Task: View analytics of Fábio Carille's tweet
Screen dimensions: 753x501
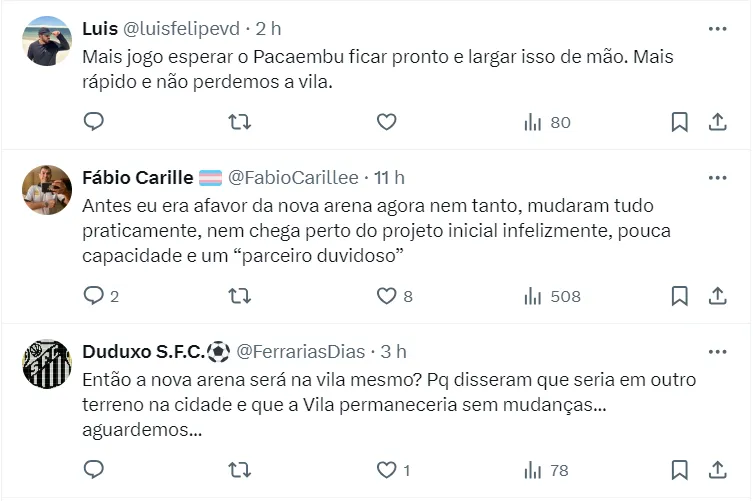Action: (552, 296)
